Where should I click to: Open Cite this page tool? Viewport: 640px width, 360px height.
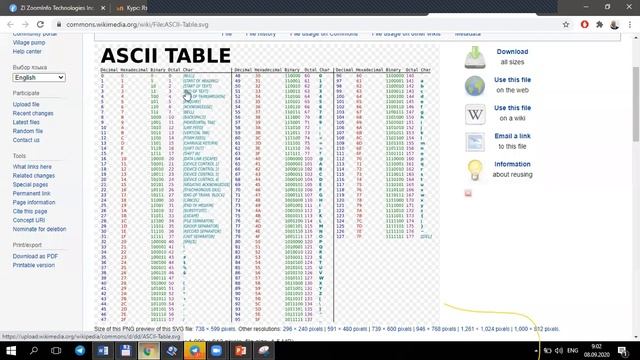click(x=30, y=211)
